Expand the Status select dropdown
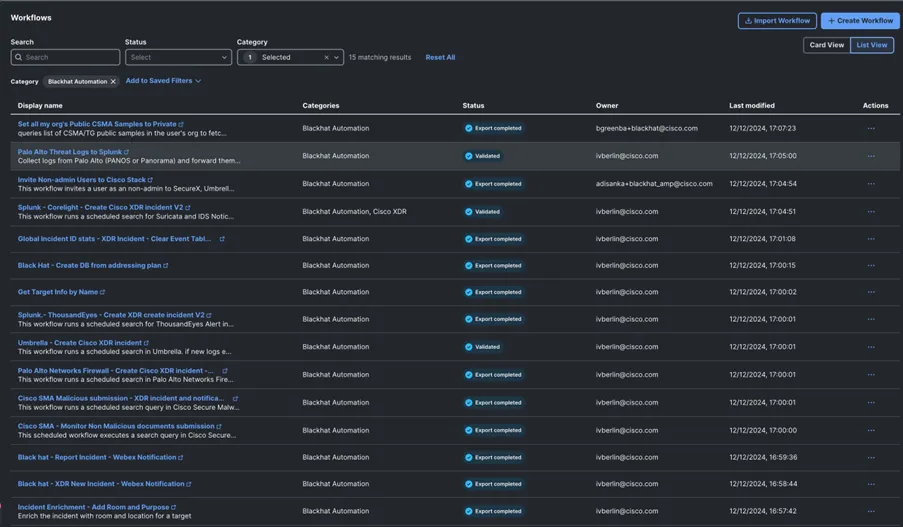The width and height of the screenshot is (903, 527). [x=178, y=58]
